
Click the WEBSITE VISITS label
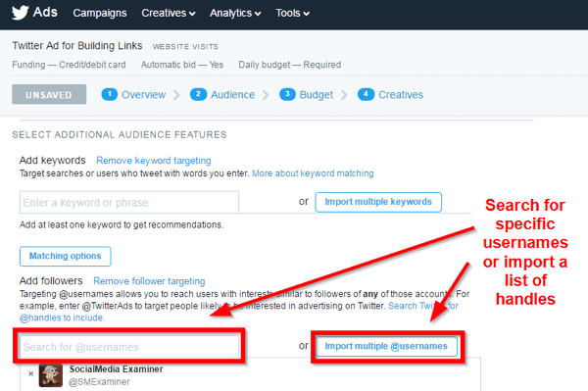tap(185, 47)
